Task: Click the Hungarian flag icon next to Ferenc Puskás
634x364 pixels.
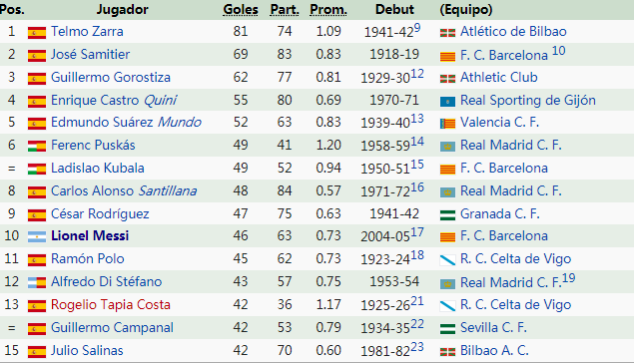Action: coord(37,147)
